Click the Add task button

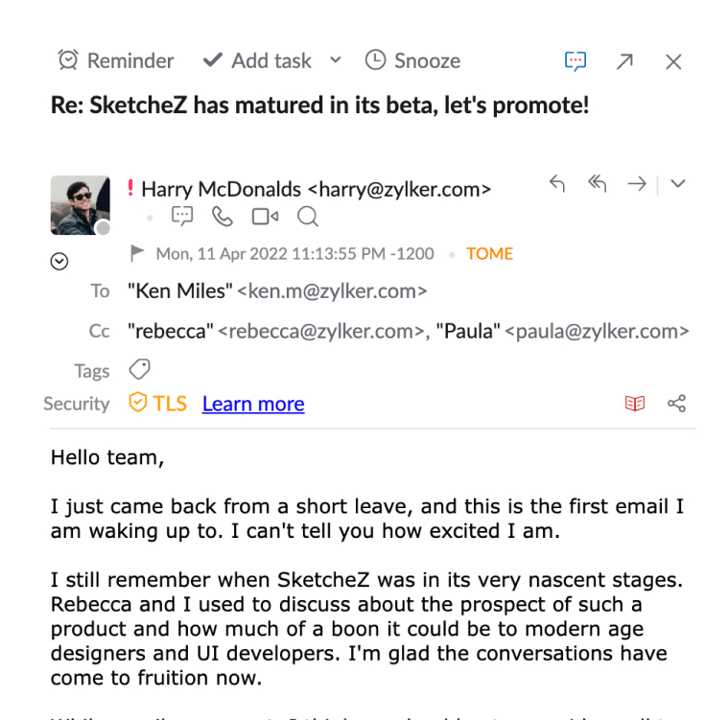point(258,60)
